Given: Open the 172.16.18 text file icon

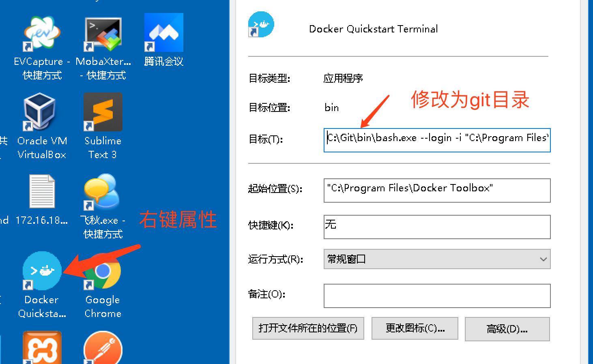Looking at the screenshot, I should click(42, 191).
